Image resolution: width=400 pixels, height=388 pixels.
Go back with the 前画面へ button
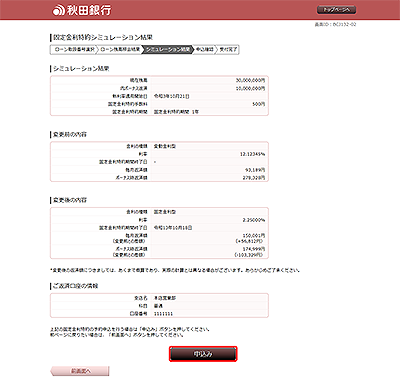[x=80, y=371]
